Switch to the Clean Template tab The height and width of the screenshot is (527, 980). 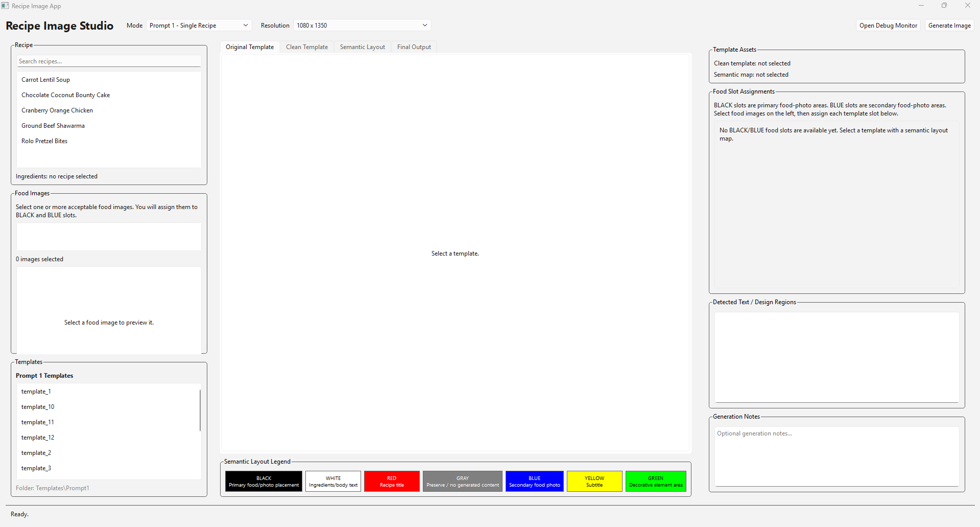(307, 47)
